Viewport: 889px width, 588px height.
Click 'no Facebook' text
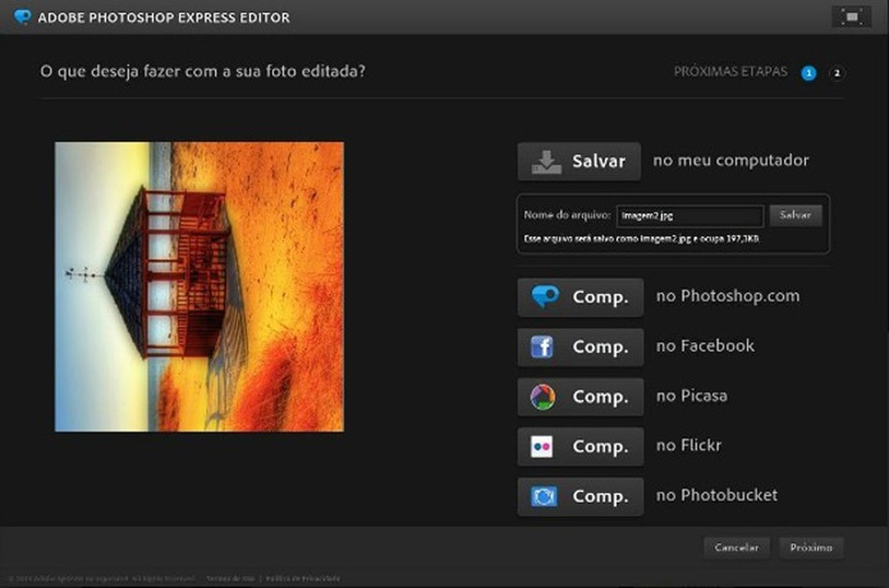706,346
